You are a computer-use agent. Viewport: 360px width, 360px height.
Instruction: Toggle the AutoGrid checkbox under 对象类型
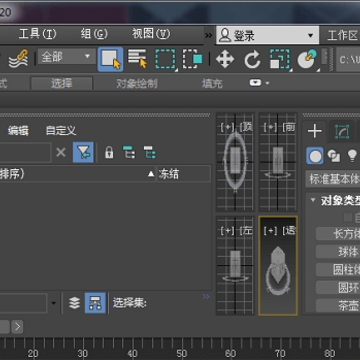[x=348, y=218]
